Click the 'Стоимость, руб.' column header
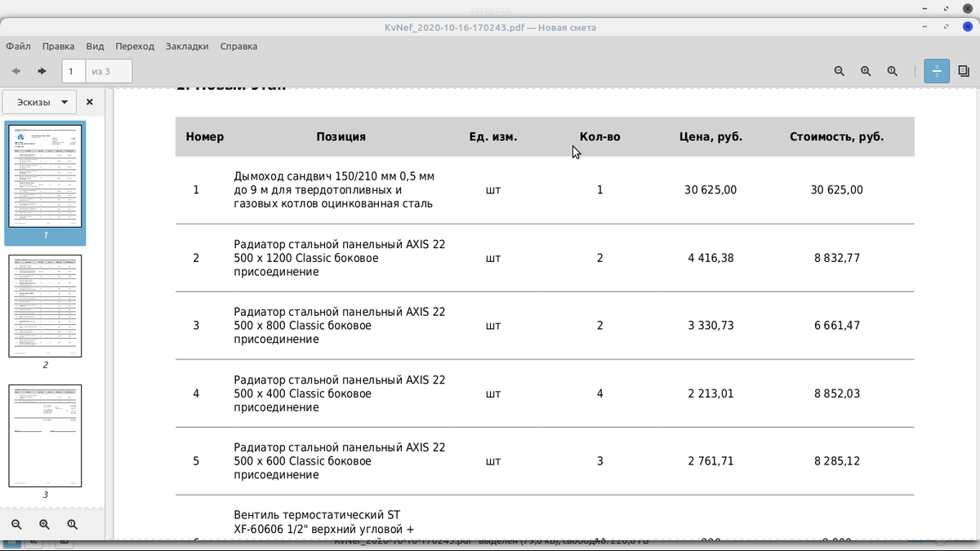 tap(836, 136)
